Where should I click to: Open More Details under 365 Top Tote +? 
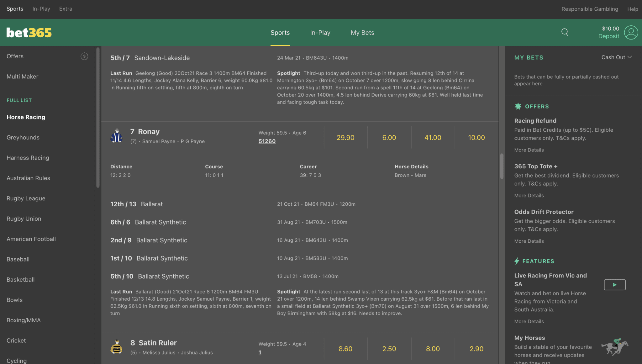tap(529, 196)
